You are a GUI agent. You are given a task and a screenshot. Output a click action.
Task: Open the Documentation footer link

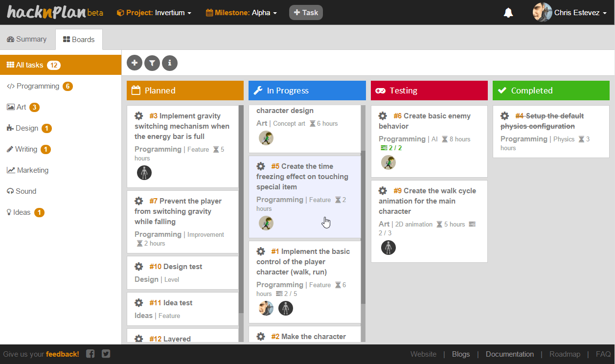click(509, 354)
